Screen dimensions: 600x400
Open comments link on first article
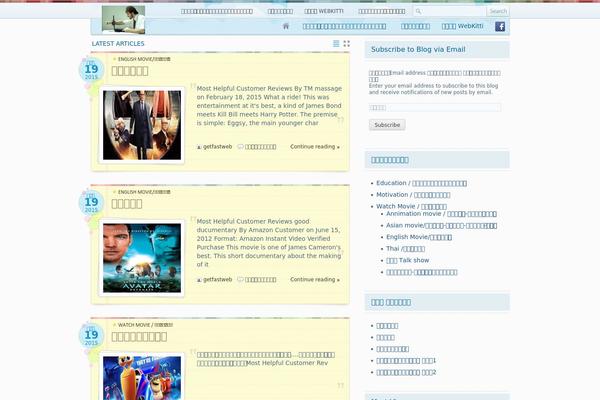[x=260, y=147]
